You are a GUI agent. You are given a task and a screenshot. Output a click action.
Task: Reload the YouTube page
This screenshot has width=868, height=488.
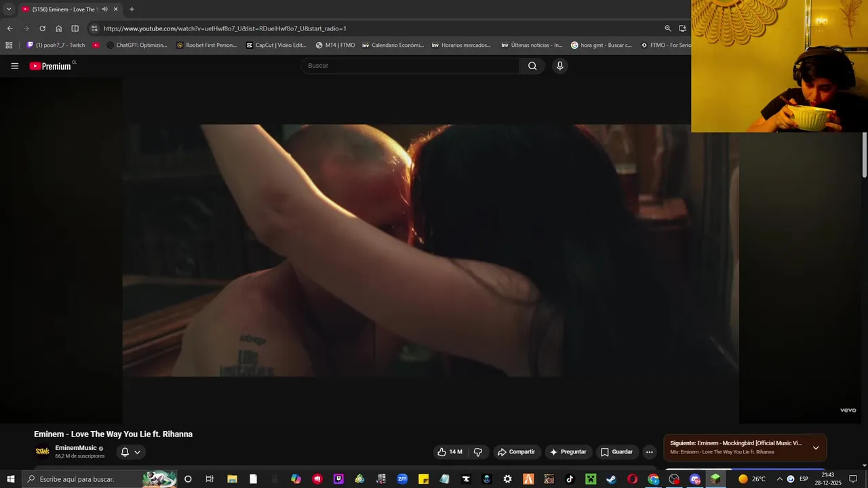[42, 28]
